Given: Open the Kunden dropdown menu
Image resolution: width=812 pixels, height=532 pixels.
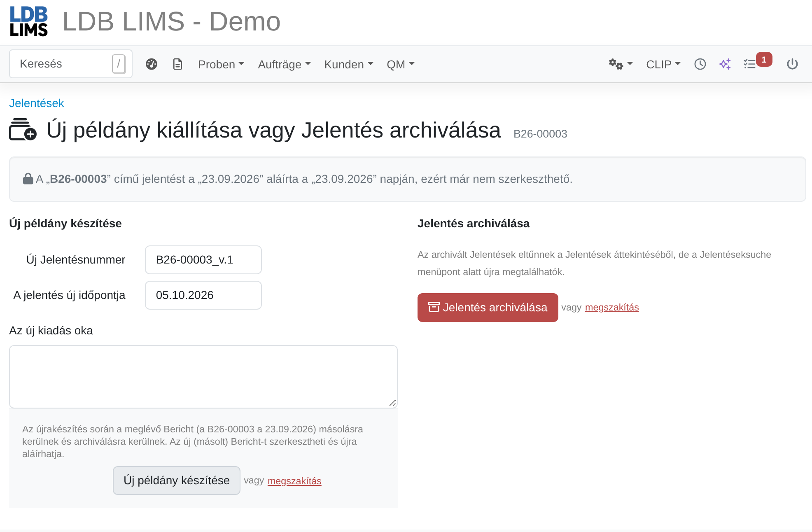Looking at the screenshot, I should coord(349,64).
